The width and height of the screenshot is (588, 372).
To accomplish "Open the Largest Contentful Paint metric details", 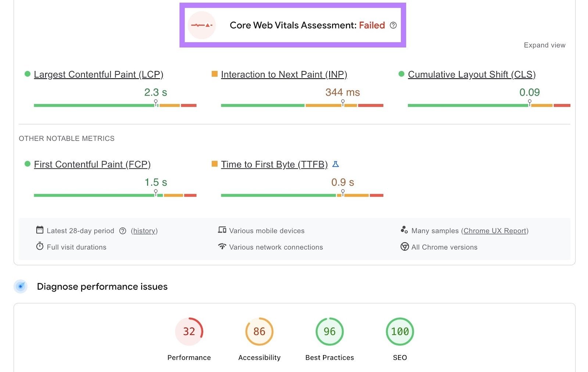I will pyautogui.click(x=98, y=75).
